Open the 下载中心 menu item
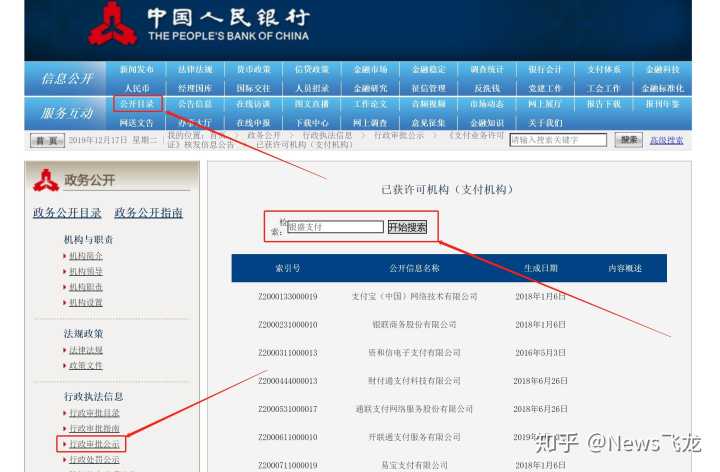 pyautogui.click(x=312, y=122)
